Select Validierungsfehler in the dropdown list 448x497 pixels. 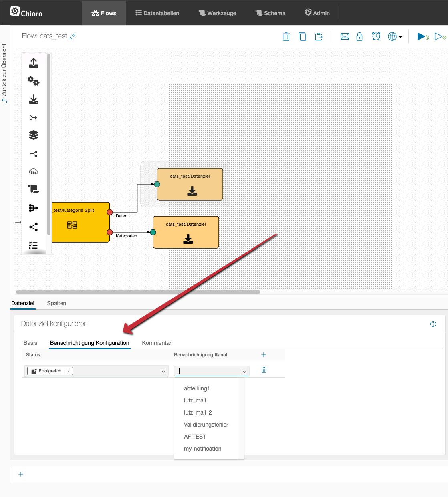[x=206, y=425]
